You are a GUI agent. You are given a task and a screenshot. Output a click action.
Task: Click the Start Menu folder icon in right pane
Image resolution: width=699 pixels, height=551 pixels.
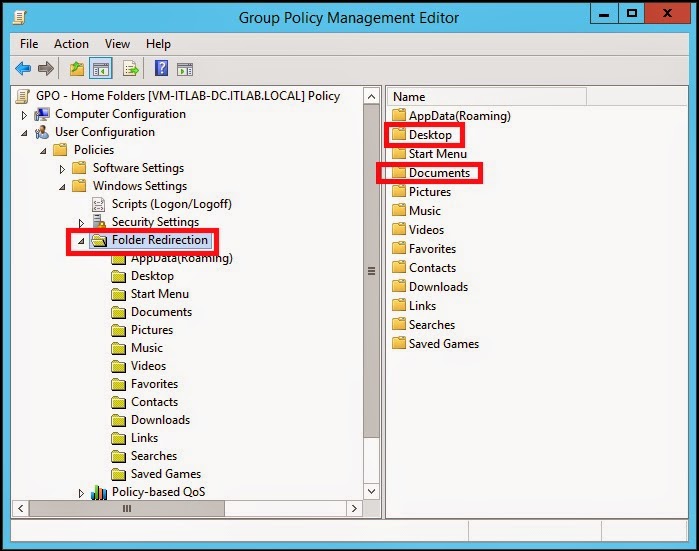coord(399,154)
